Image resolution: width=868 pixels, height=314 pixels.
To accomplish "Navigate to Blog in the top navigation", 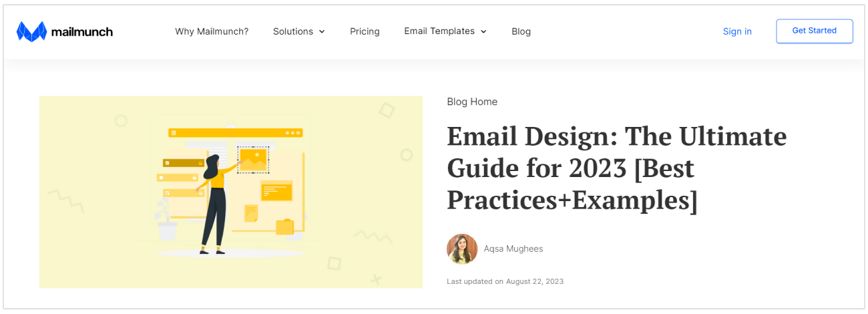I will tap(521, 31).
